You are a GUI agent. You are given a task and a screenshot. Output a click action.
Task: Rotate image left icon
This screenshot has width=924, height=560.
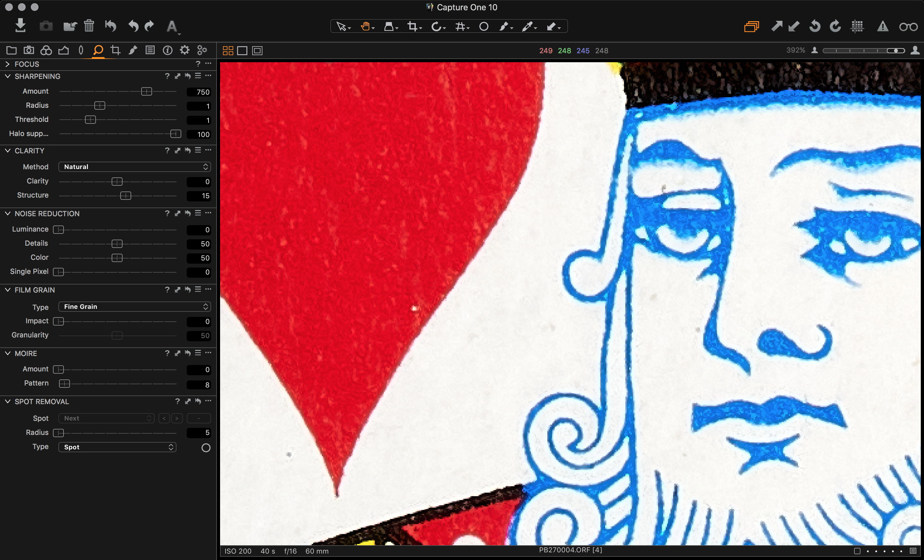coord(815,27)
